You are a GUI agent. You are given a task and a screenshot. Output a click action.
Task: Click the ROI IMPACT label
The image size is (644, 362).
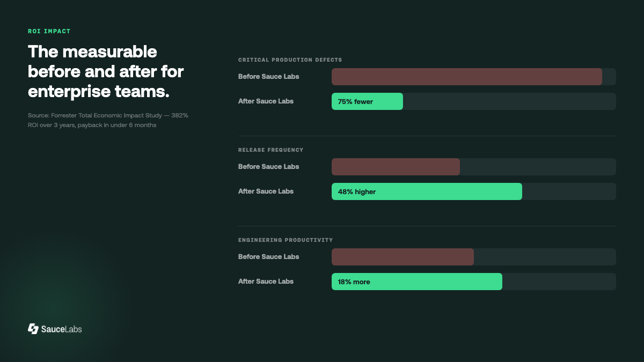tap(49, 31)
